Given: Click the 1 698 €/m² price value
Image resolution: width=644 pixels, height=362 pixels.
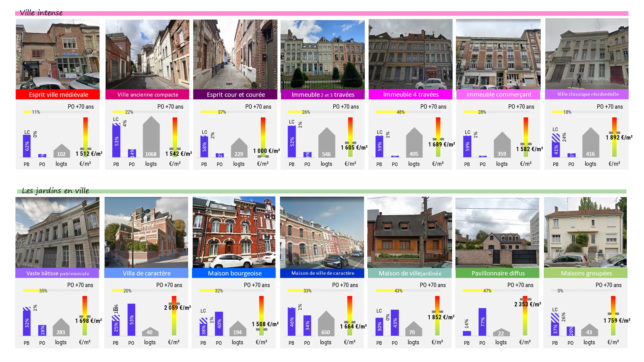Looking at the screenshot, I should coord(88,321).
